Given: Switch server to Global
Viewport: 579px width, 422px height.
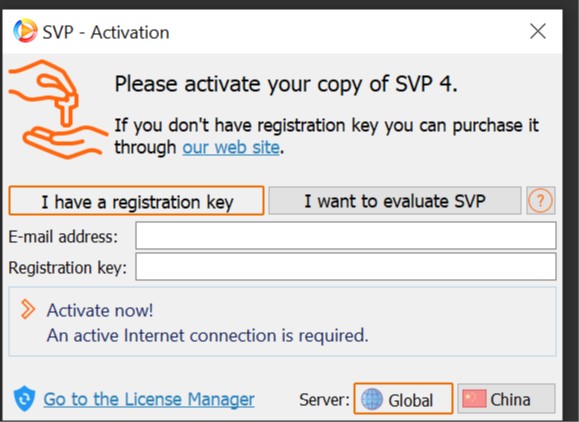Looking at the screenshot, I should 403,399.
